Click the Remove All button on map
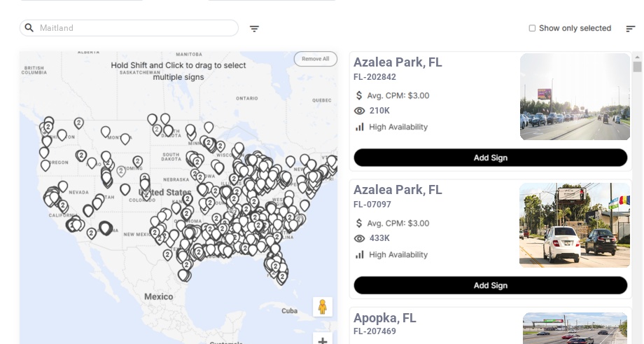Screen dimensions: 644x344 click(x=315, y=59)
